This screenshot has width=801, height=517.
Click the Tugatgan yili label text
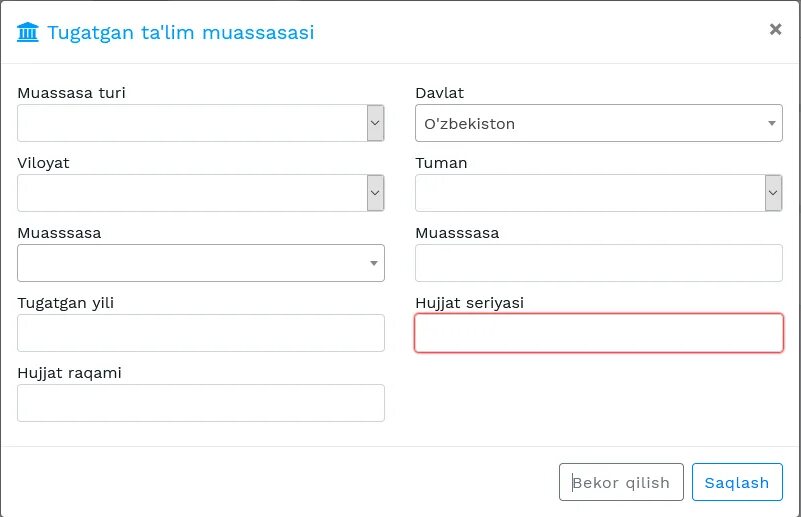point(65,303)
